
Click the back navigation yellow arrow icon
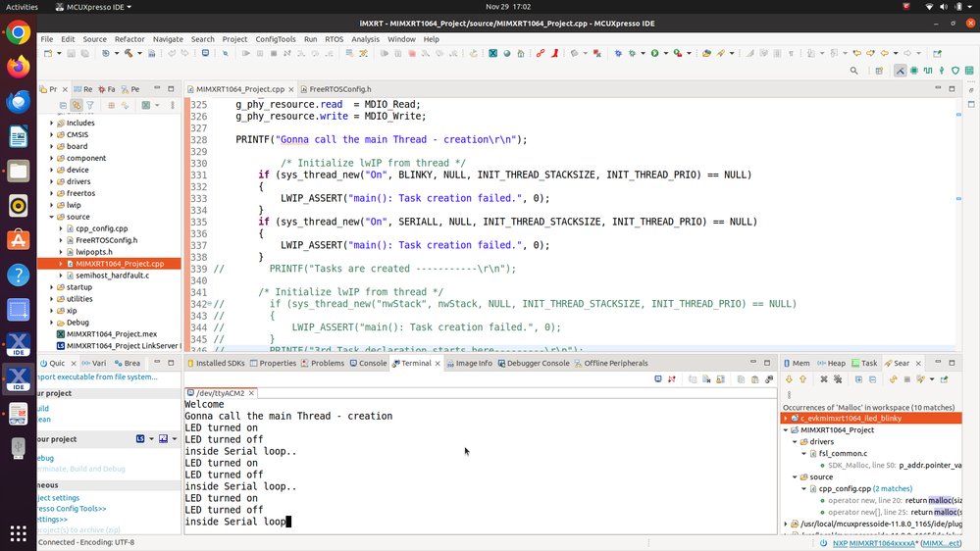click(885, 54)
